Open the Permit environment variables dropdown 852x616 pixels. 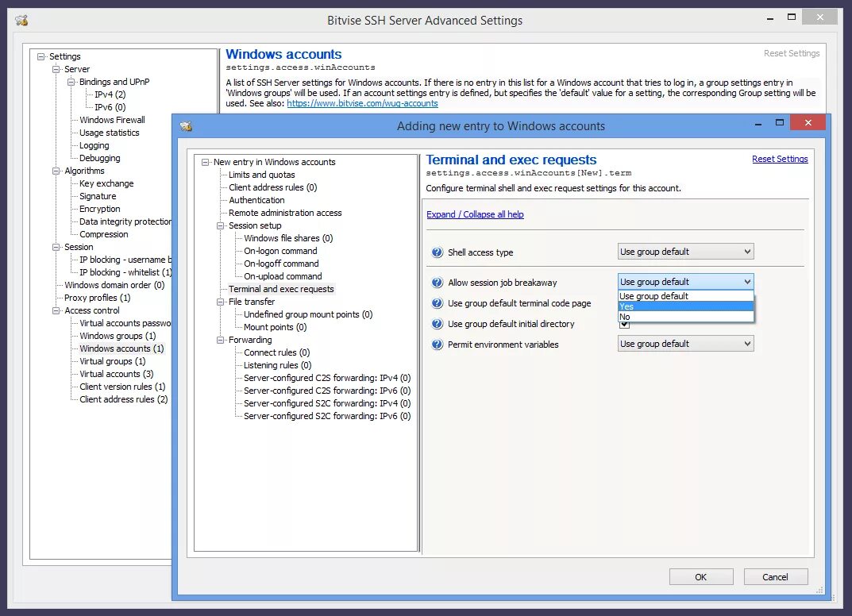click(x=686, y=344)
